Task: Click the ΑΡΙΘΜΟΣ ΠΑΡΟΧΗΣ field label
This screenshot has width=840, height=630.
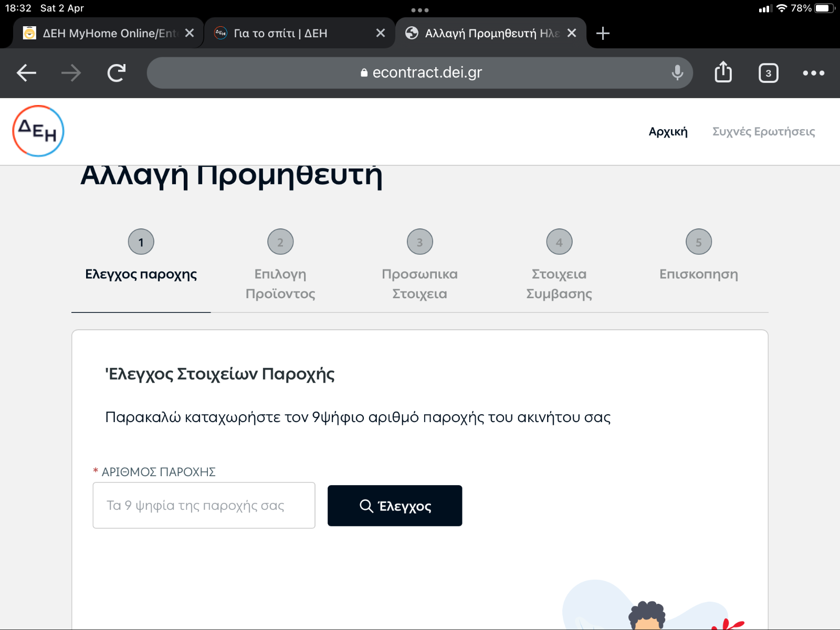Action: (x=159, y=472)
